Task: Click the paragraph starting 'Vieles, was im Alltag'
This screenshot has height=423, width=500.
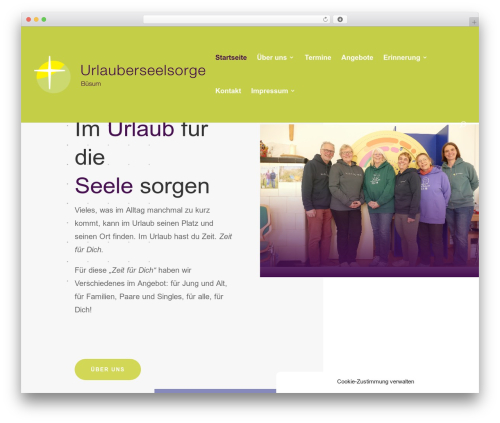Action: pos(153,230)
